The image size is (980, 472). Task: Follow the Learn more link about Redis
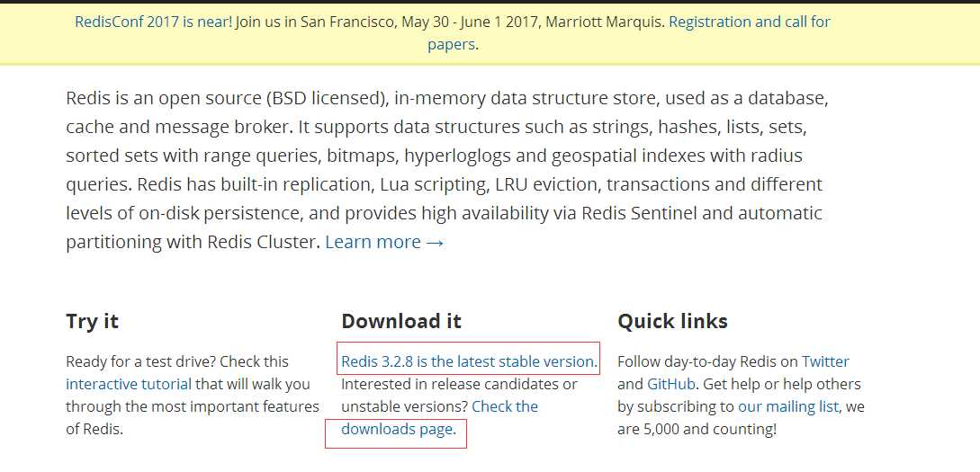coord(373,242)
